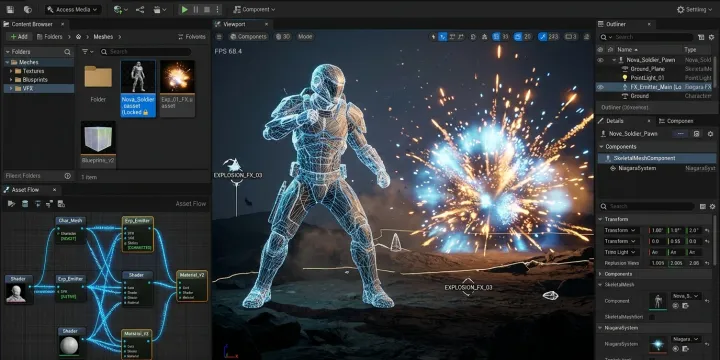720x360 pixels.
Task: Expand the Blusprints folder
Action: coord(11,79)
